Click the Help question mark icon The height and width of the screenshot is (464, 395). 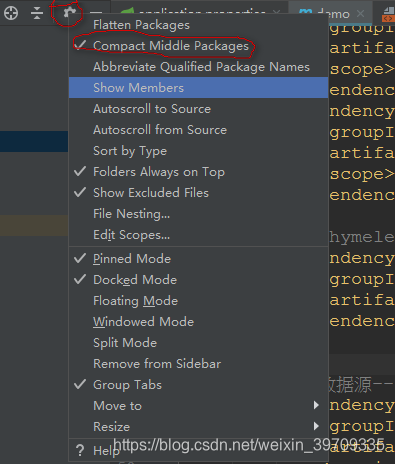(x=80, y=450)
